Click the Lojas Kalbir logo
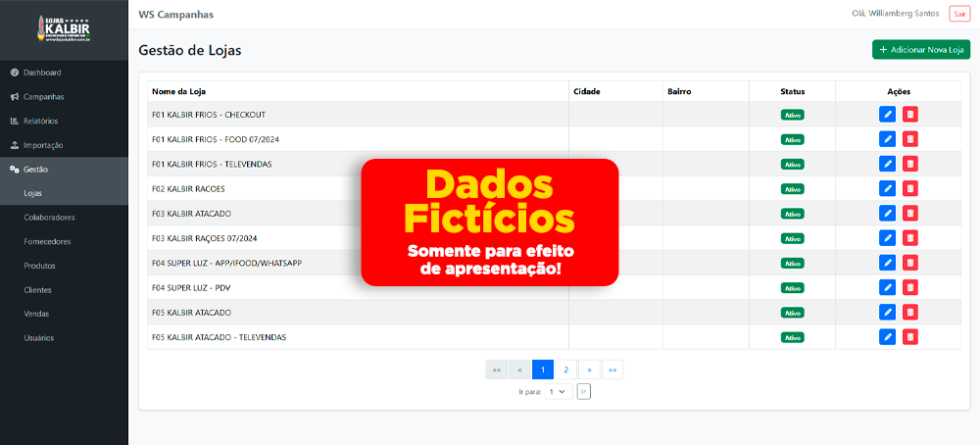The height and width of the screenshot is (445, 980). (64, 29)
